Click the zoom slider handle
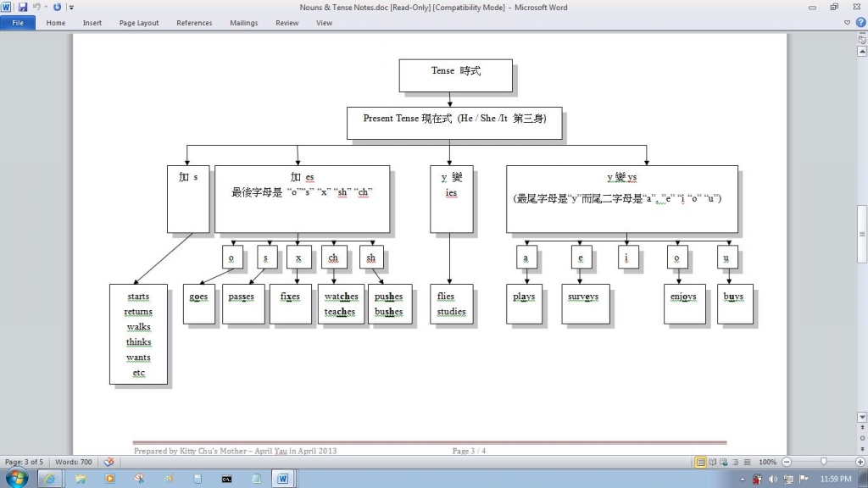This screenshot has width=868, height=488. (823, 462)
